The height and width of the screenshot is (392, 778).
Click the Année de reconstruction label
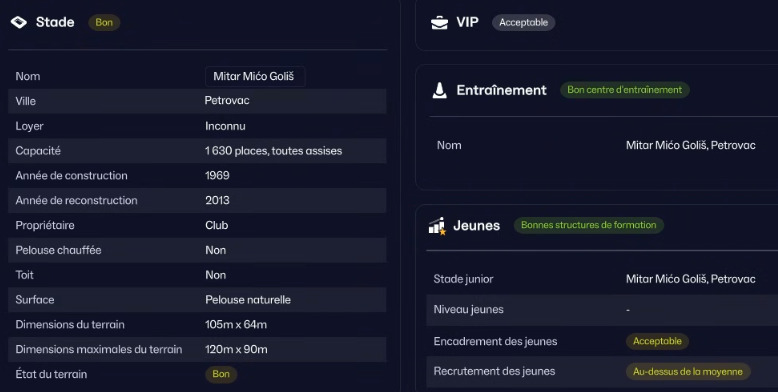point(76,200)
